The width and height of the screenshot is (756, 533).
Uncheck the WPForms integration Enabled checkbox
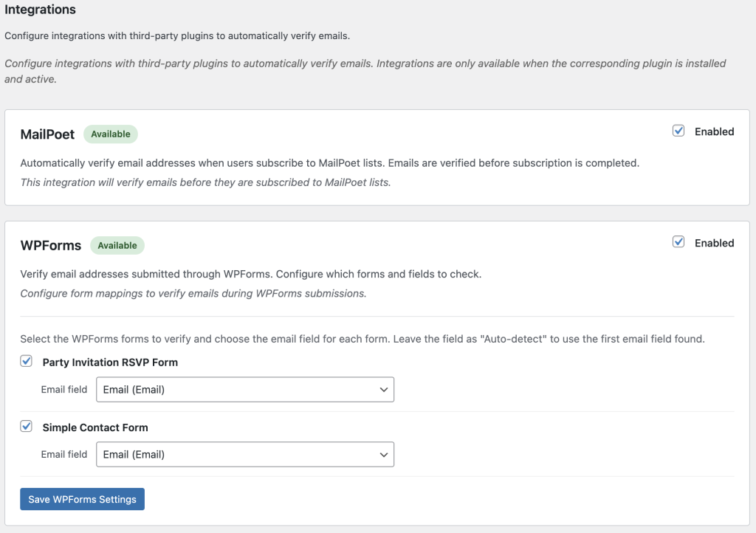click(x=678, y=242)
